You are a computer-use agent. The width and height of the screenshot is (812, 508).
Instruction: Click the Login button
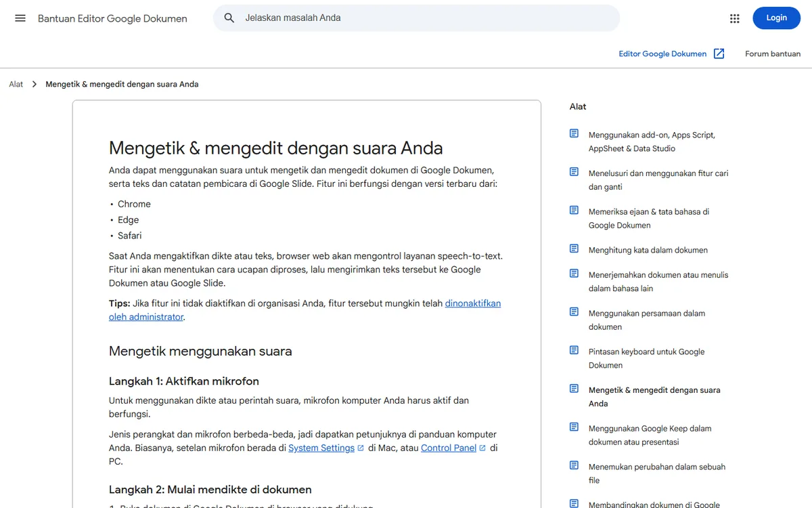click(776, 18)
